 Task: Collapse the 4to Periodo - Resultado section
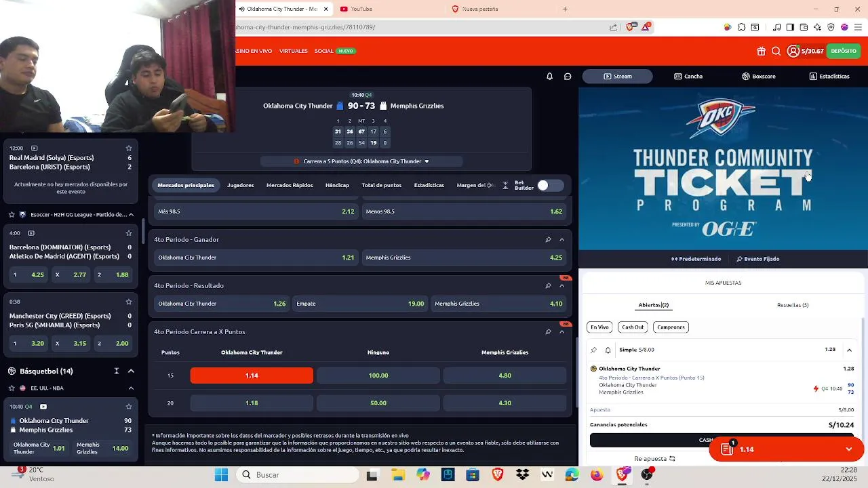click(561, 285)
